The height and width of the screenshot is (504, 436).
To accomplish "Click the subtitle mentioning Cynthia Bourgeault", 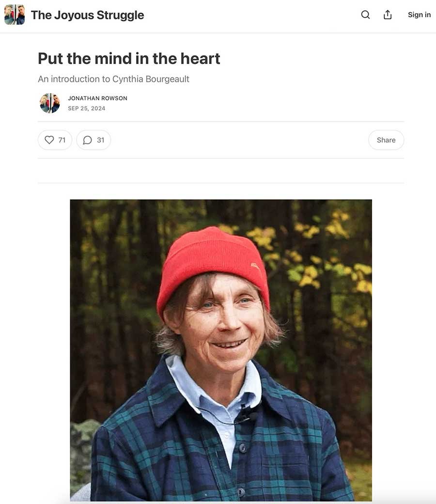I will [113, 79].
